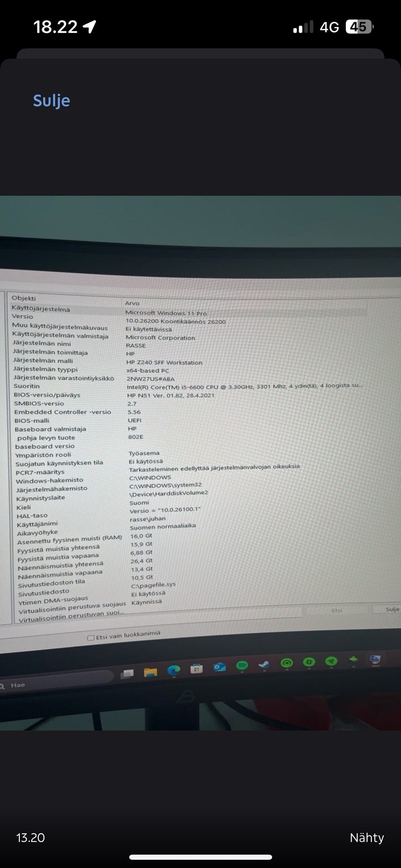
Task: Click value '10.0.26200 Koontikäännös 26200'
Action: pos(175,322)
